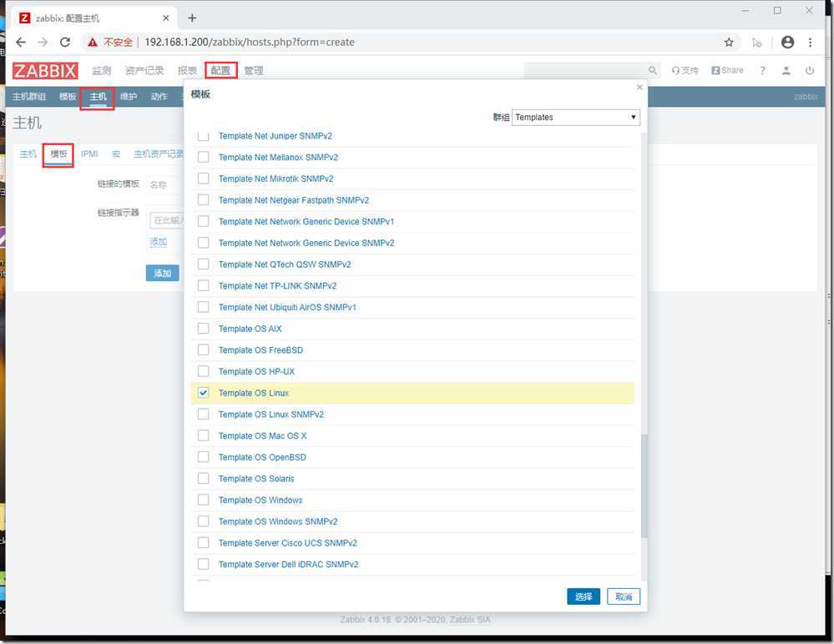Image resolution: width=834 pixels, height=644 pixels.
Task: Open Template Server Dell iDRAC SNMPv2 link
Action: (288, 564)
